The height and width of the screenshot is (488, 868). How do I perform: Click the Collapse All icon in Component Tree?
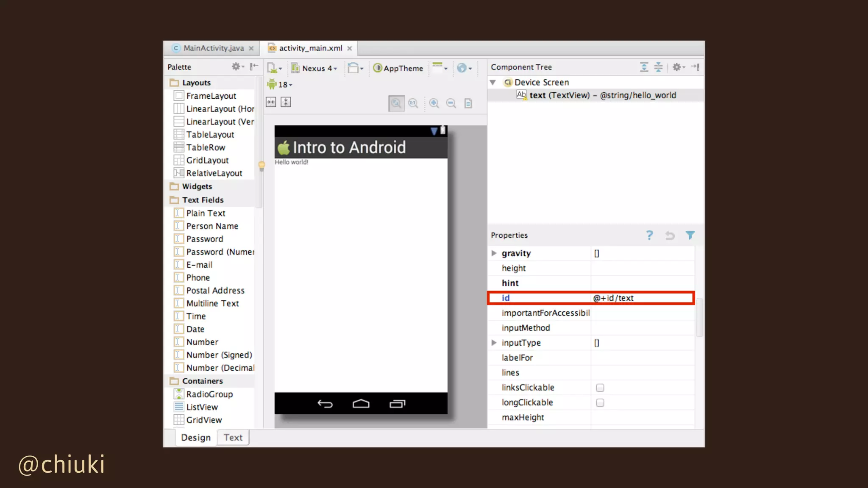[658, 67]
